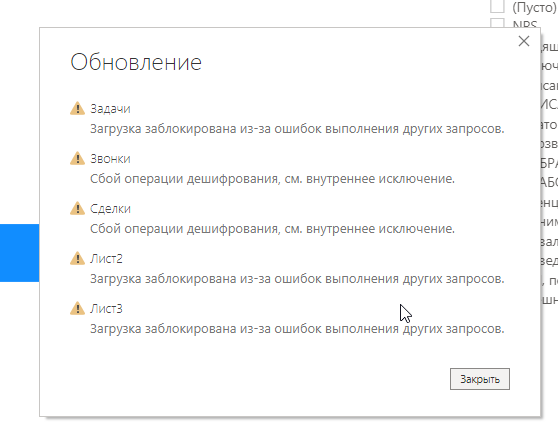Image resolution: width=558 pixels, height=429 pixels.
Task: Click the decryption error message under Сделки
Action: 272,229
